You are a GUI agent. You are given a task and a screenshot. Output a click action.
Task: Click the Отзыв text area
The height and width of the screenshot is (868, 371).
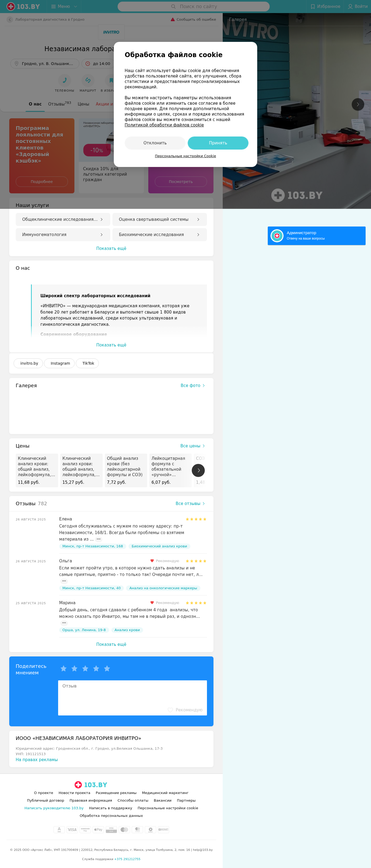pyautogui.click(x=132, y=698)
